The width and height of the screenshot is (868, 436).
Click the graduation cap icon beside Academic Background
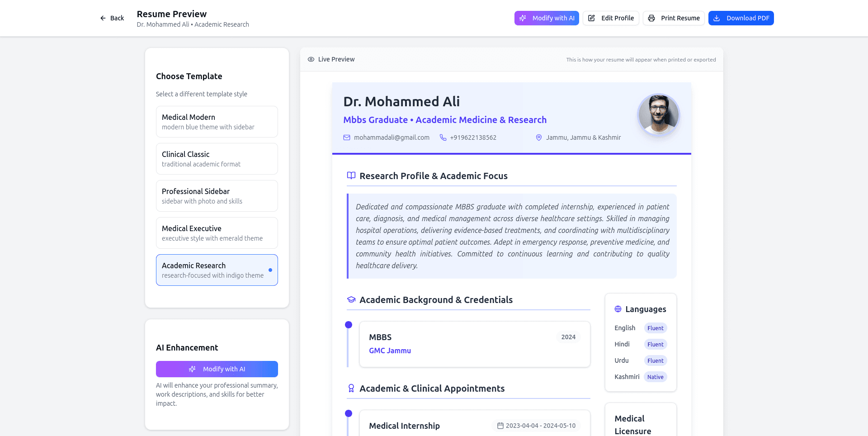351,299
